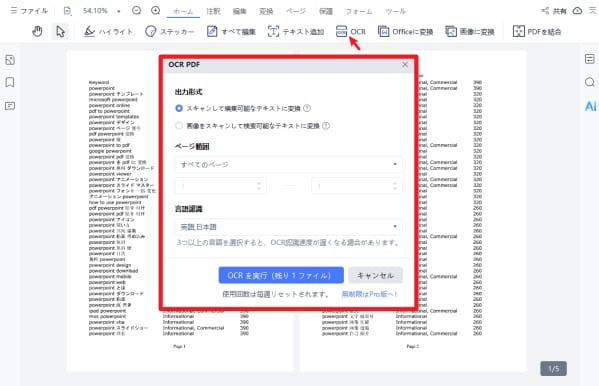Click the 1/5 page indicator
This screenshot has height=386, width=599.
[x=554, y=369]
